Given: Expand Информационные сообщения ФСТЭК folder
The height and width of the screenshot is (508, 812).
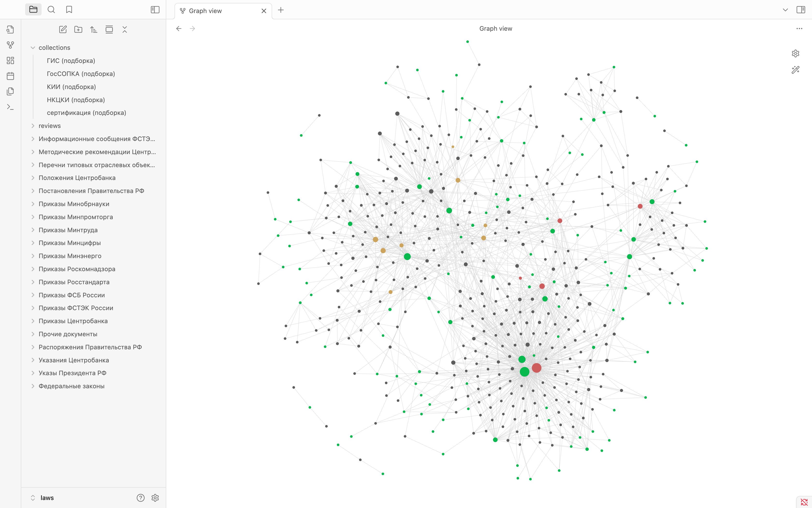Looking at the screenshot, I should tap(94, 139).
